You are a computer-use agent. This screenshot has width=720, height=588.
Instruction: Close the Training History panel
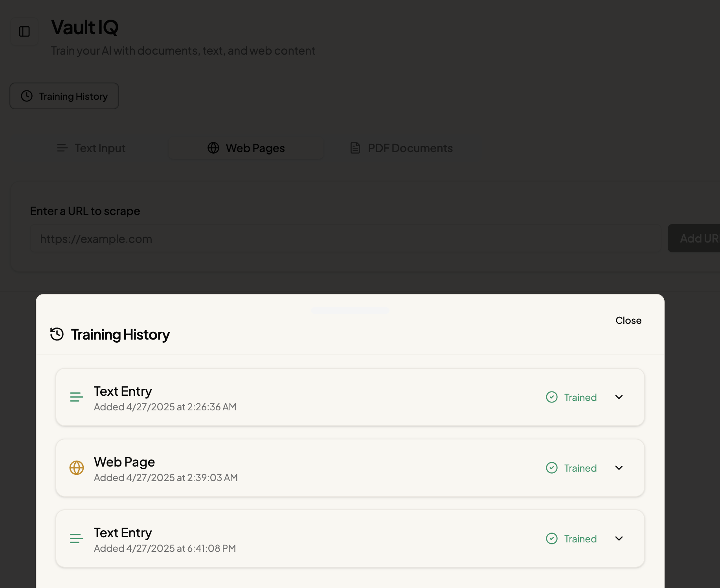tap(628, 320)
